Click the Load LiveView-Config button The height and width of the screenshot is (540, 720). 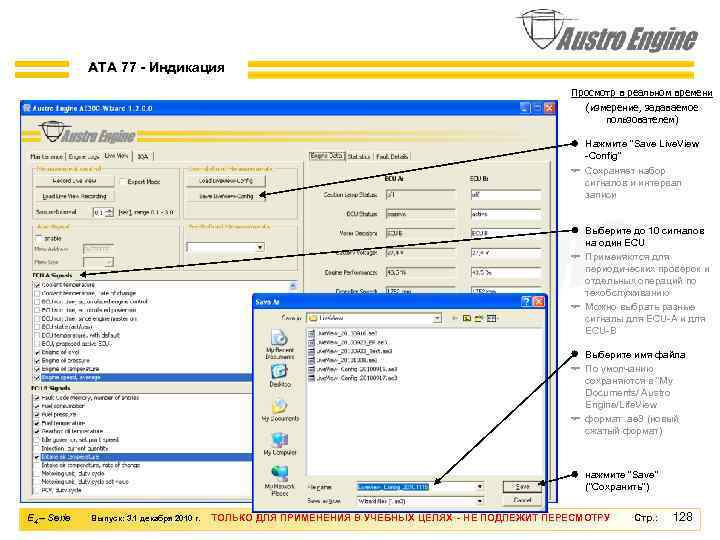[x=225, y=181]
